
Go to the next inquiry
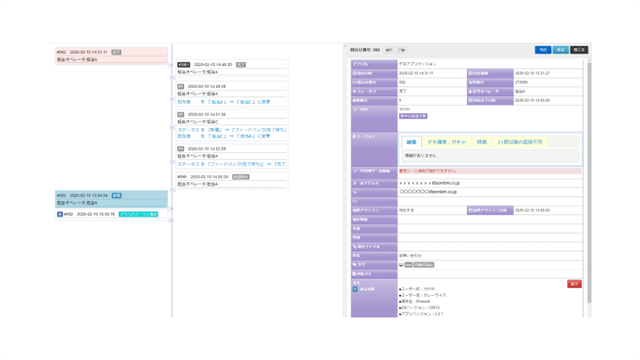pyautogui.click(x=402, y=50)
